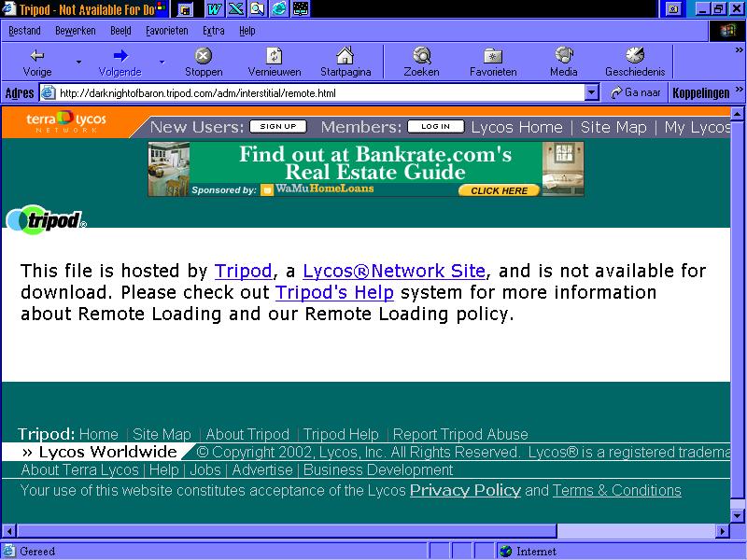Click the Vernieuwen refresh icon
This screenshot has width=747, height=560.
274,56
